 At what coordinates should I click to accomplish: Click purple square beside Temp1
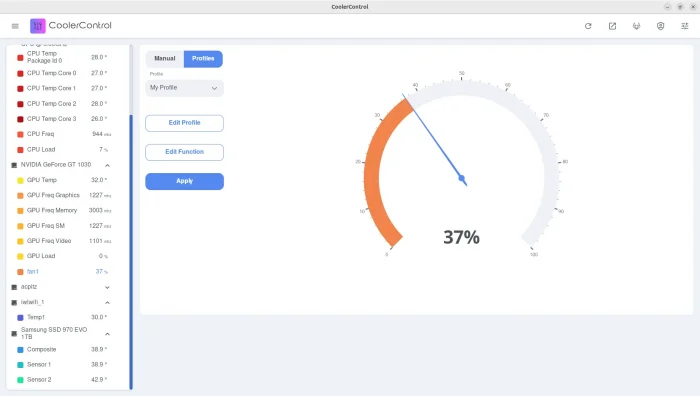tap(20, 318)
